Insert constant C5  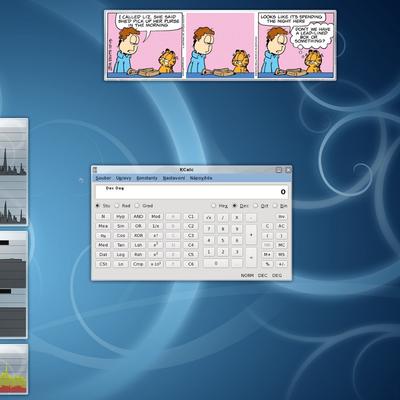[x=191, y=254]
